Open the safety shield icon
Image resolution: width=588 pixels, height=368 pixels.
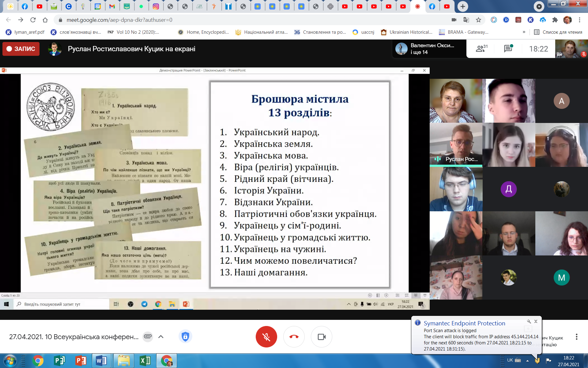point(185,337)
